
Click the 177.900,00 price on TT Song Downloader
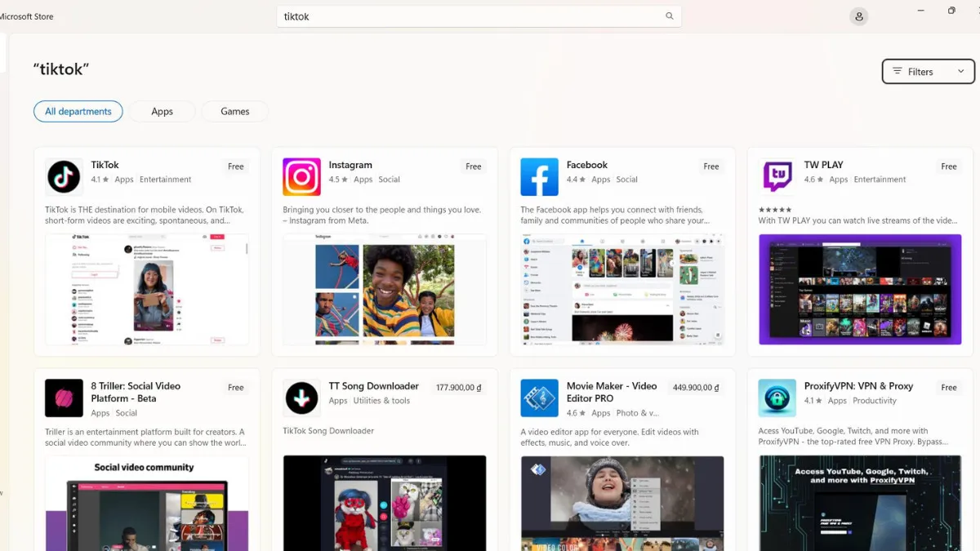click(x=459, y=387)
